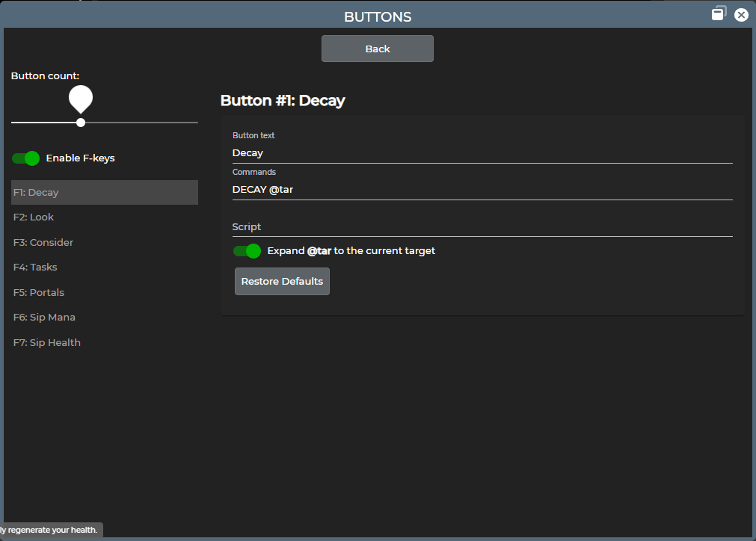This screenshot has width=756, height=541.
Task: Select the F4: Tasks entry
Action: pos(105,268)
